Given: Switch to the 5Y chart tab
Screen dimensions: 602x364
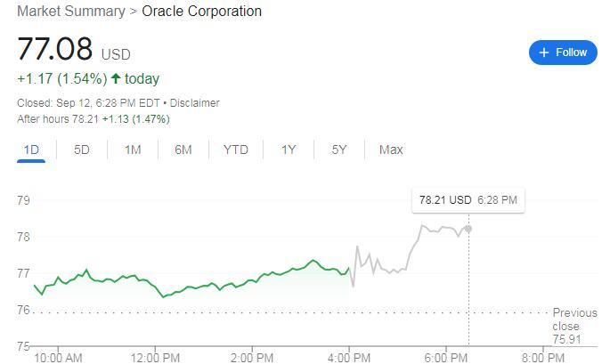Looking at the screenshot, I should pyautogui.click(x=339, y=150).
